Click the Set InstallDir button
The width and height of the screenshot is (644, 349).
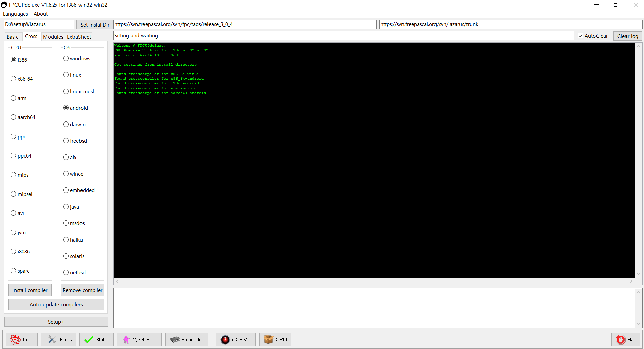95,25
